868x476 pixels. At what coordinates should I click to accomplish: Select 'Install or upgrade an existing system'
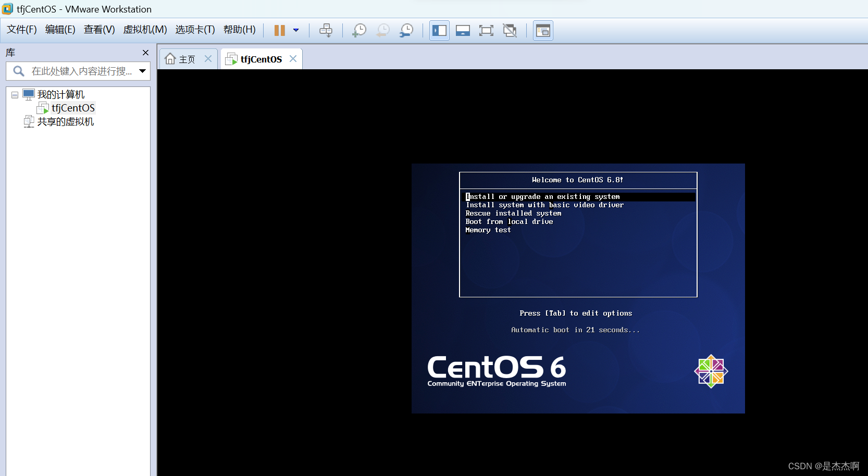(542, 196)
